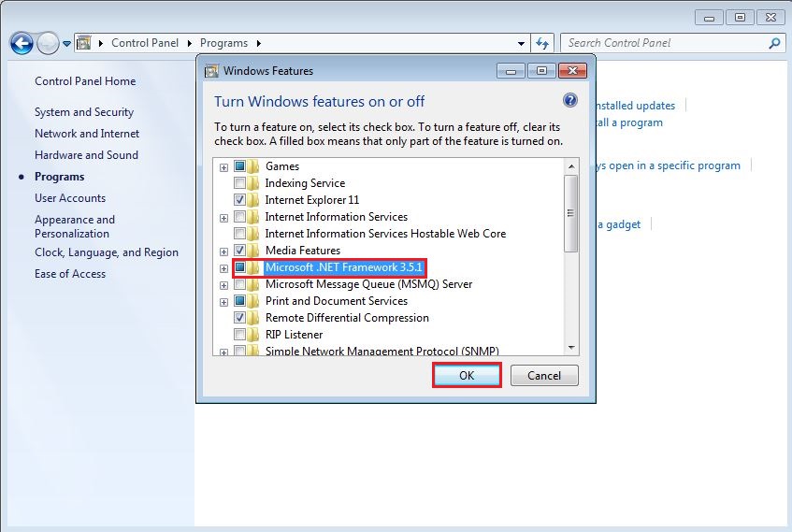Click the Games folder icon

point(253,165)
